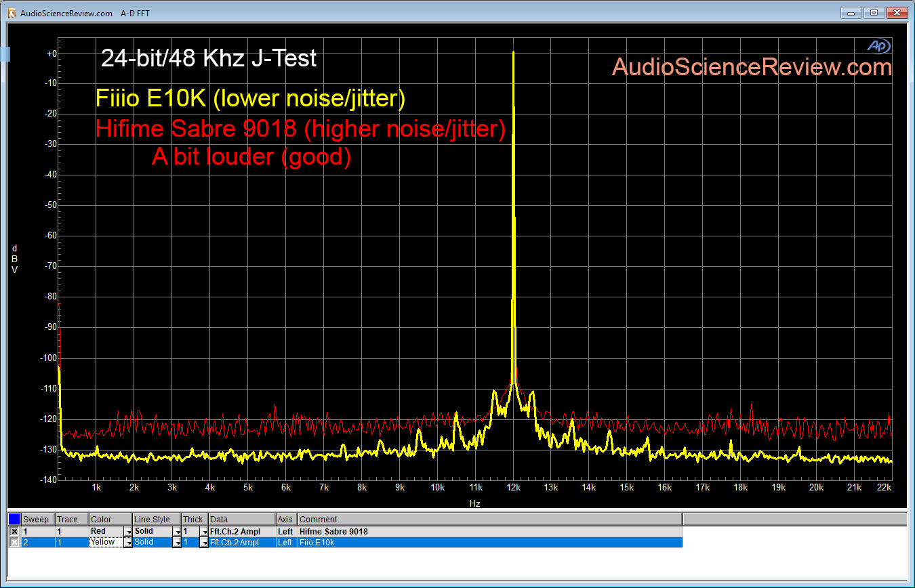
Task: Select the 'Fiio E10k' comment cell
Action: click(490, 543)
